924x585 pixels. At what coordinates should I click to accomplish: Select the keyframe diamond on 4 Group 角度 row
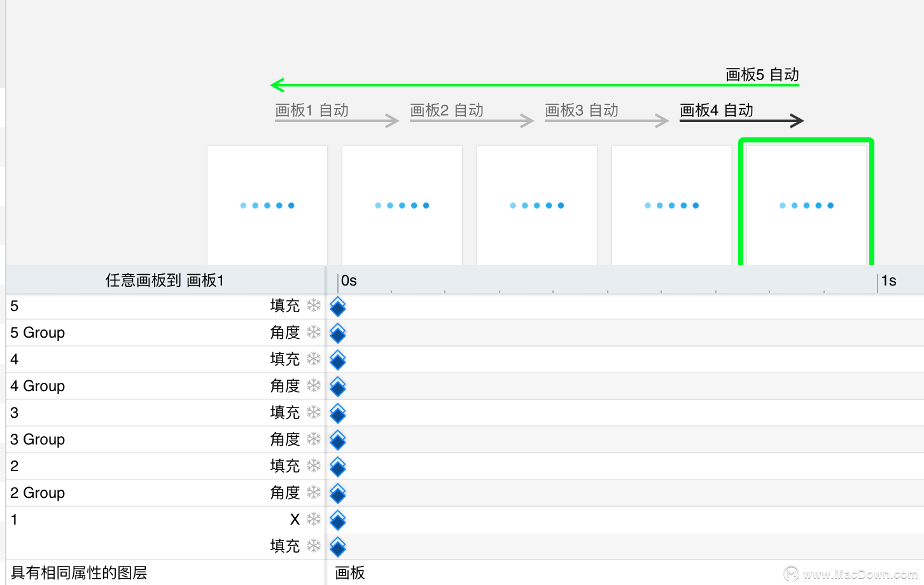coord(338,387)
